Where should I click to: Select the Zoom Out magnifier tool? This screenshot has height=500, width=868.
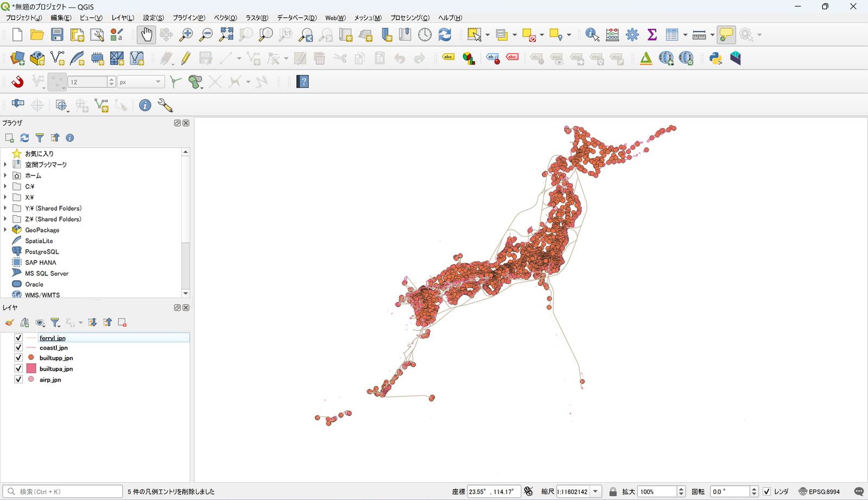pyautogui.click(x=206, y=35)
